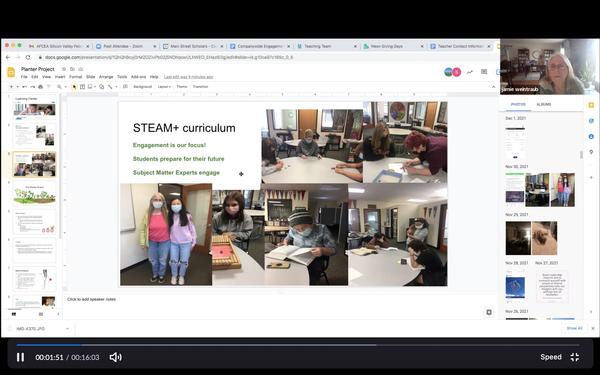Open the Google Slides home icon
The height and width of the screenshot is (375, 600).
point(11,72)
